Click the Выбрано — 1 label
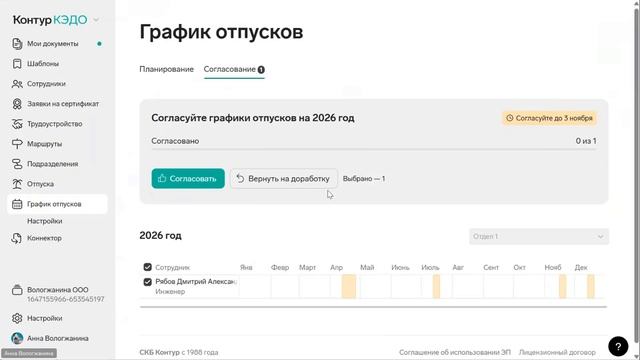Image resolution: width=640 pixels, height=360 pixels. (364, 178)
